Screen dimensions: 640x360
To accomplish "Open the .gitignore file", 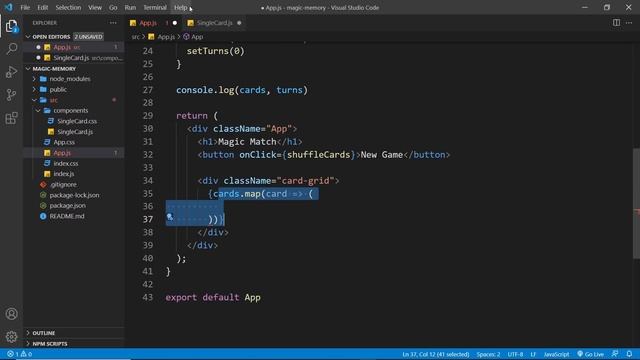I will pos(73,184).
